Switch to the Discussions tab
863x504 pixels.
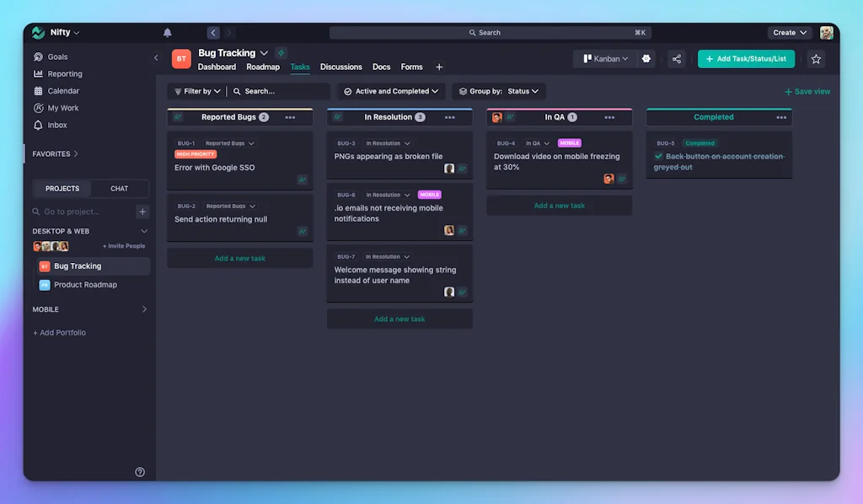340,67
